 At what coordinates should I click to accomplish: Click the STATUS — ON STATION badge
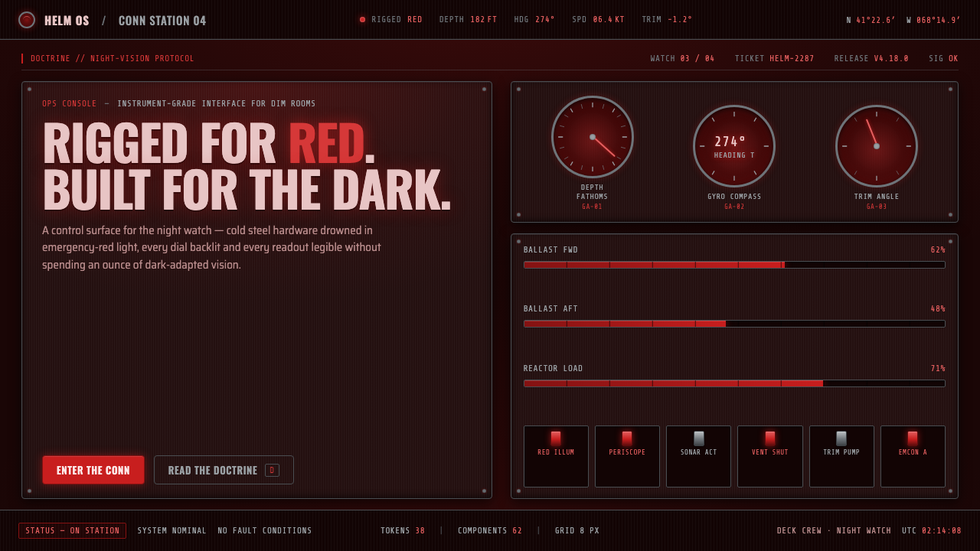pyautogui.click(x=72, y=530)
